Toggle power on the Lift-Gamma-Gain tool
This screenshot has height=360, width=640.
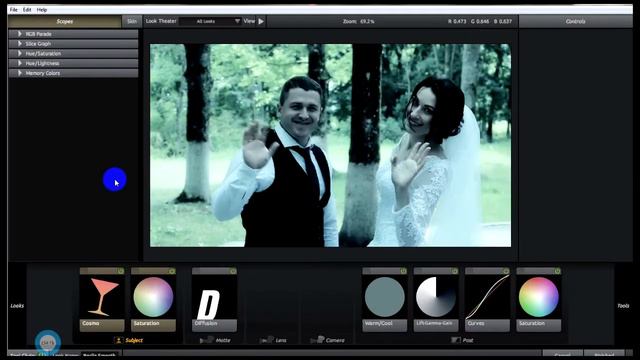tap(454, 271)
